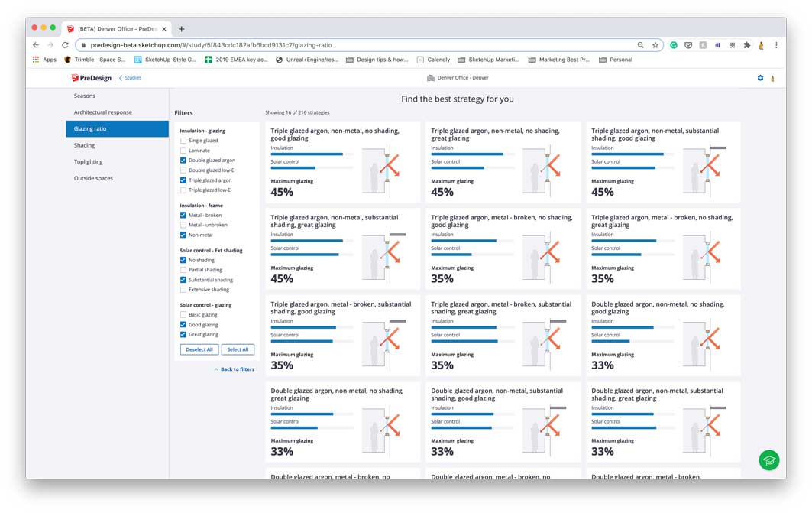Collapse filters via Back to filters

pos(235,369)
